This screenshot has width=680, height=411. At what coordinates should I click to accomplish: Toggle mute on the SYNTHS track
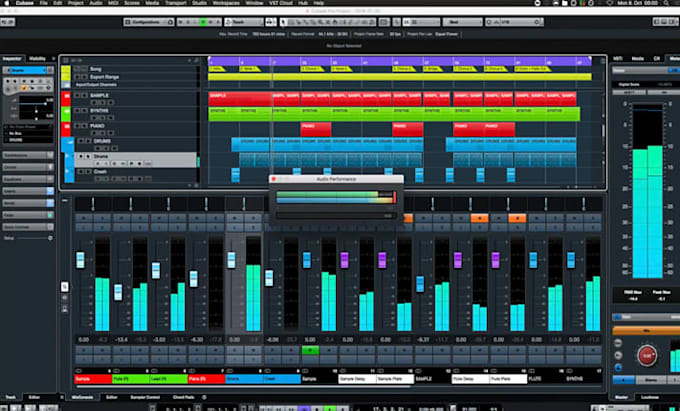tap(77, 111)
